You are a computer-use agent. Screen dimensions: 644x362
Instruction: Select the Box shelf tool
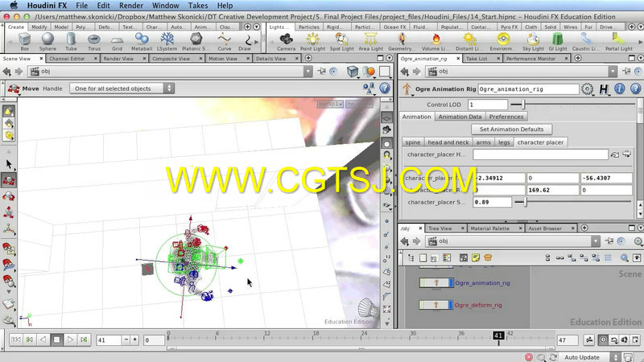(x=25, y=42)
